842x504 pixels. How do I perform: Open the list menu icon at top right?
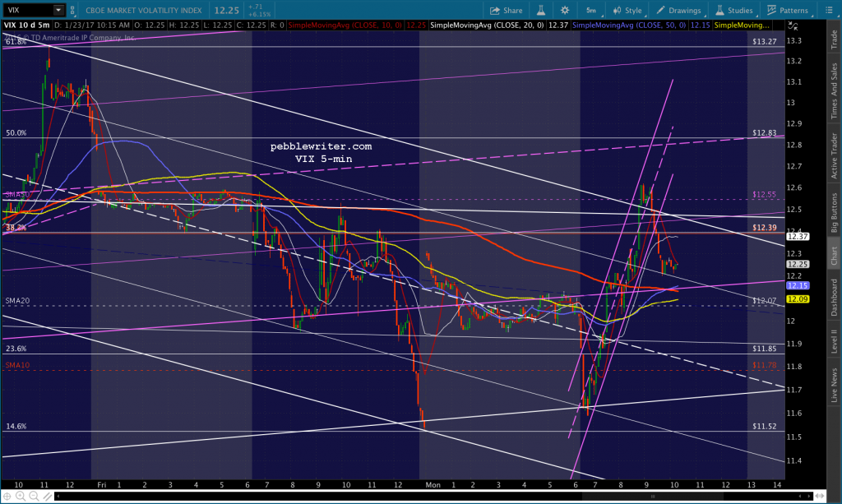tap(829, 10)
